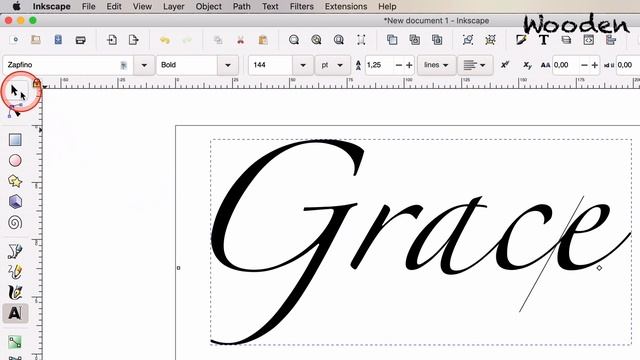Select the Calligraphy tool

click(15, 292)
